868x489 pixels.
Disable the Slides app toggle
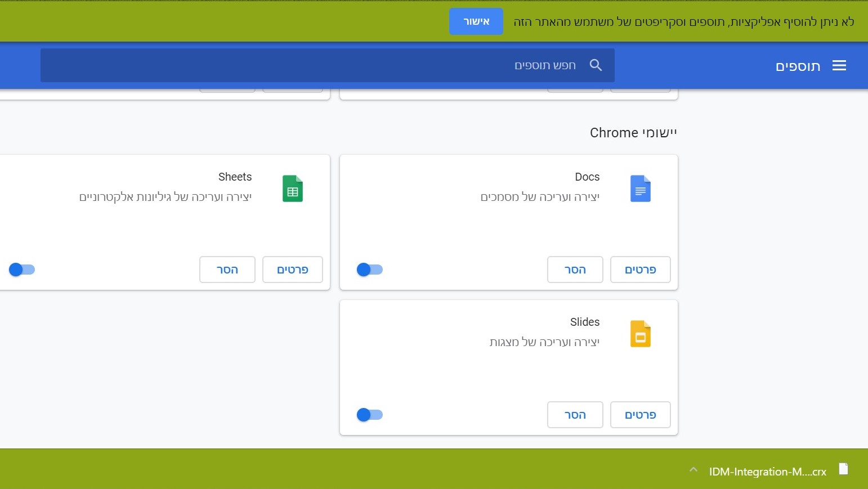(x=370, y=415)
